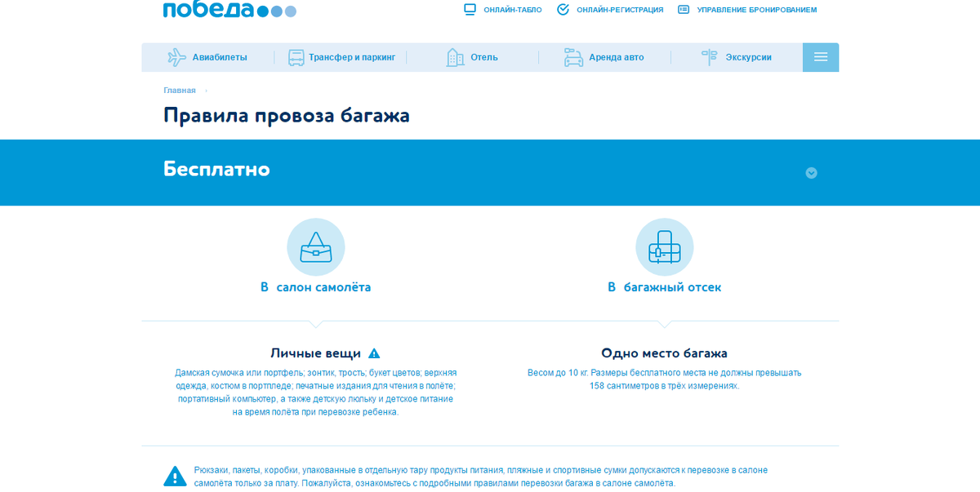Viewport: 980px width, 492px height.
Task: Click the Трансфер и паркинг bus icon
Action: 296,56
